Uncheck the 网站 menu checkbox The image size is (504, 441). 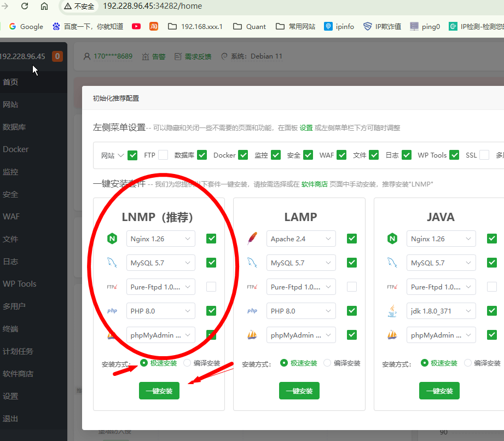tap(132, 155)
